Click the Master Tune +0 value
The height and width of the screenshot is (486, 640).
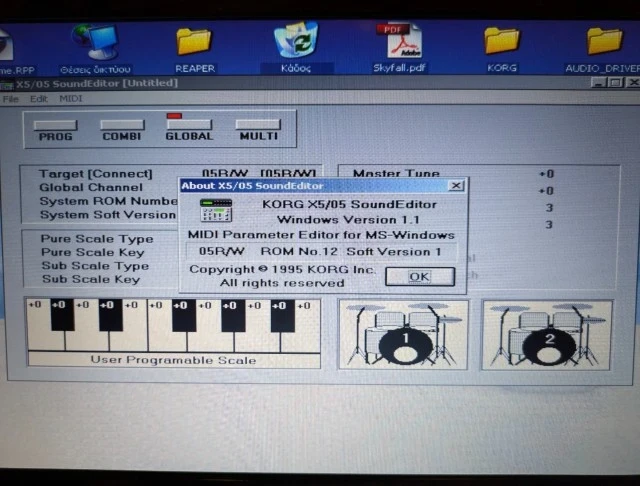547,174
